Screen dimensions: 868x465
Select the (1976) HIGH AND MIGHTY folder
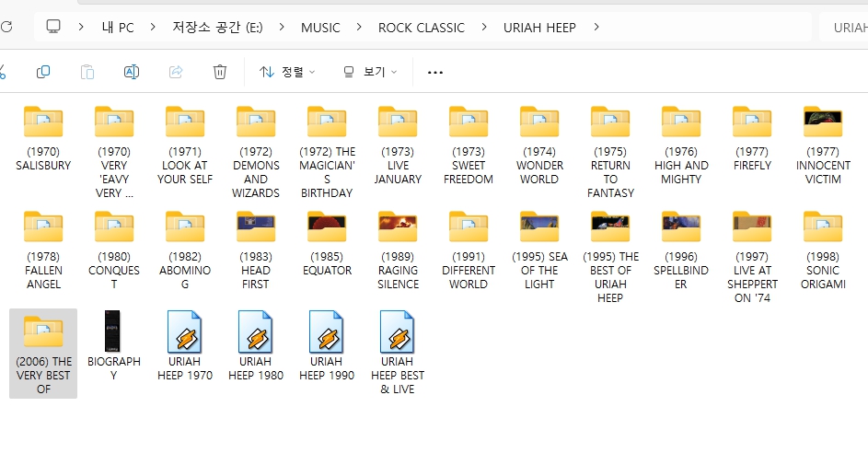click(x=681, y=145)
